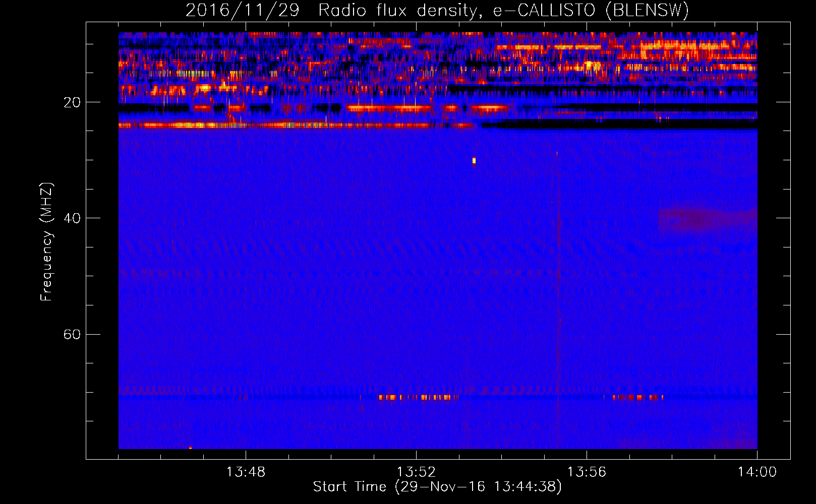Viewport: 816px width, 504px height.
Task: Click the bright yellow burst spot near 30 MHz
Action: [x=474, y=161]
